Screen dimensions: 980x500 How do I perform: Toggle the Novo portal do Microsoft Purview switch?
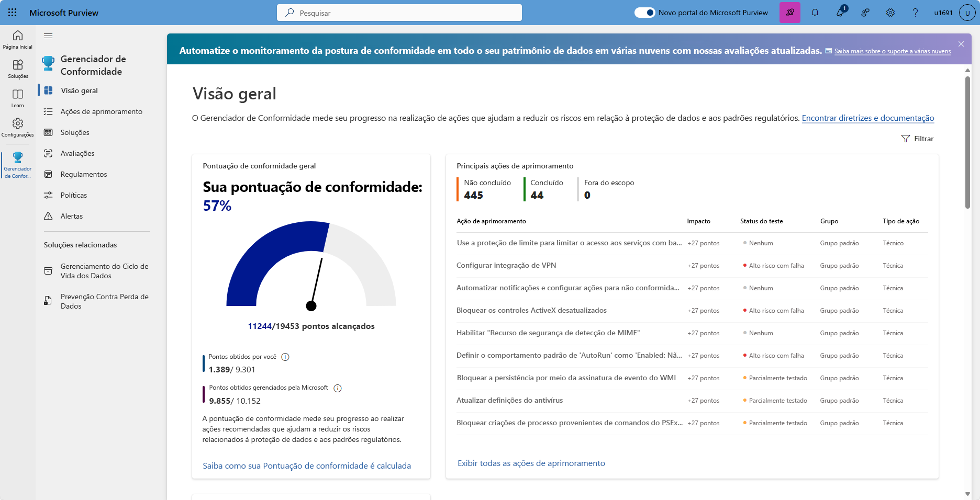pos(644,13)
